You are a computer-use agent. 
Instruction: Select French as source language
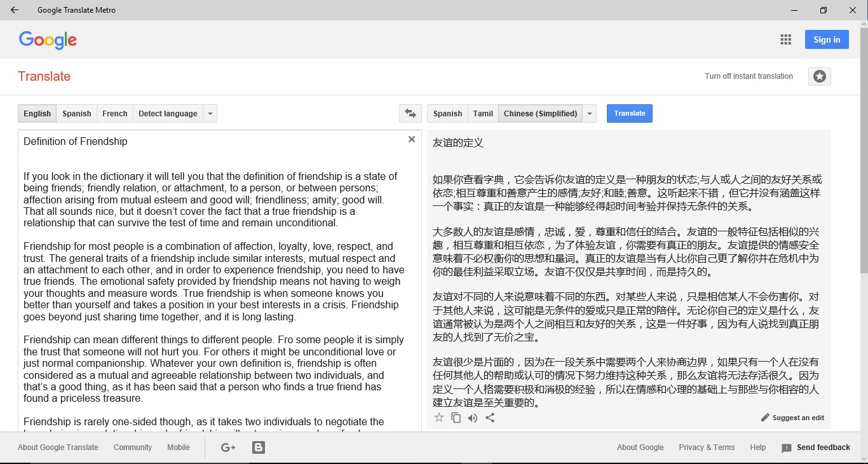click(x=115, y=114)
